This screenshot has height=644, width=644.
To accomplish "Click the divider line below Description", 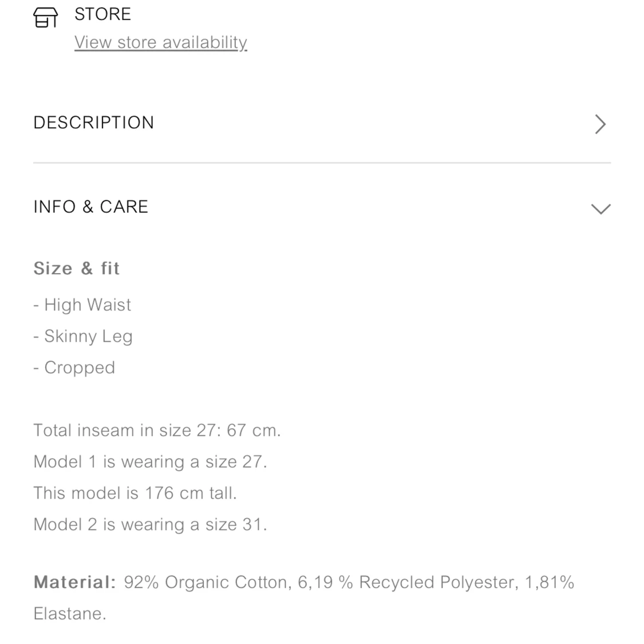I will pyautogui.click(x=322, y=163).
